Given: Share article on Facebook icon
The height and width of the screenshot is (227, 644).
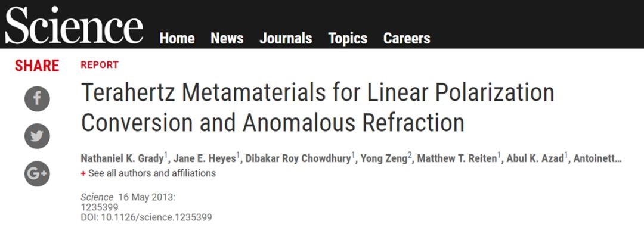Looking at the screenshot, I should [37, 99].
